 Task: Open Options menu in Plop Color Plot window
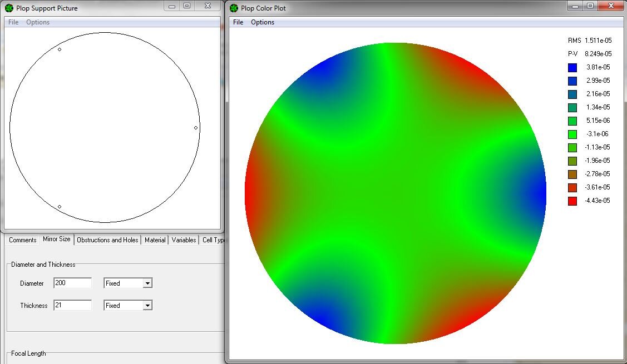[x=263, y=22]
